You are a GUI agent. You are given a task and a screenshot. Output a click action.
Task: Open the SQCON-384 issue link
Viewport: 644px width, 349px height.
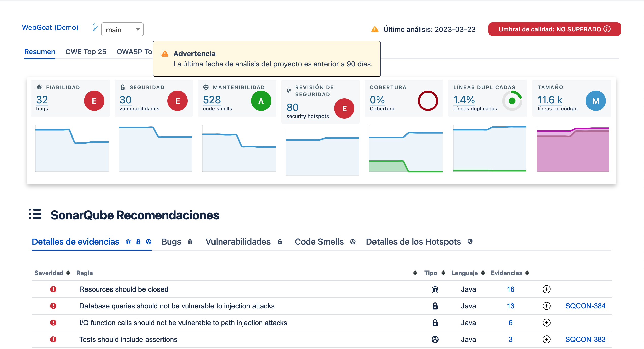[585, 306]
